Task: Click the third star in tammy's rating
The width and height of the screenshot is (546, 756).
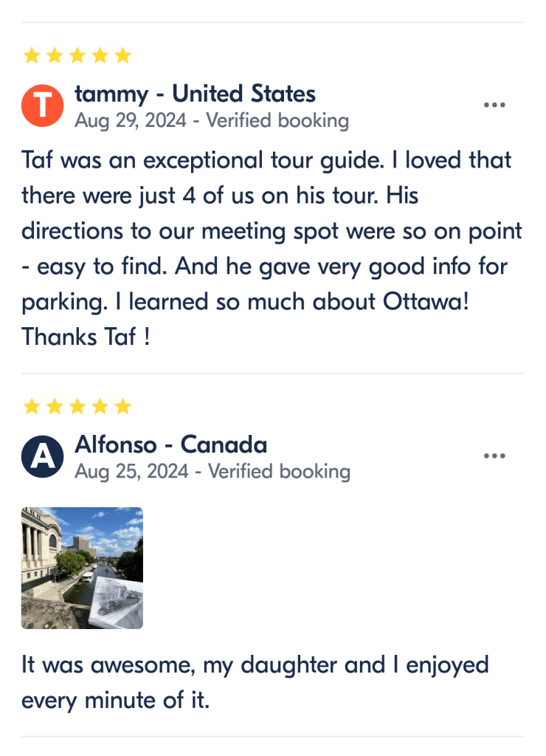Action: 77,55
